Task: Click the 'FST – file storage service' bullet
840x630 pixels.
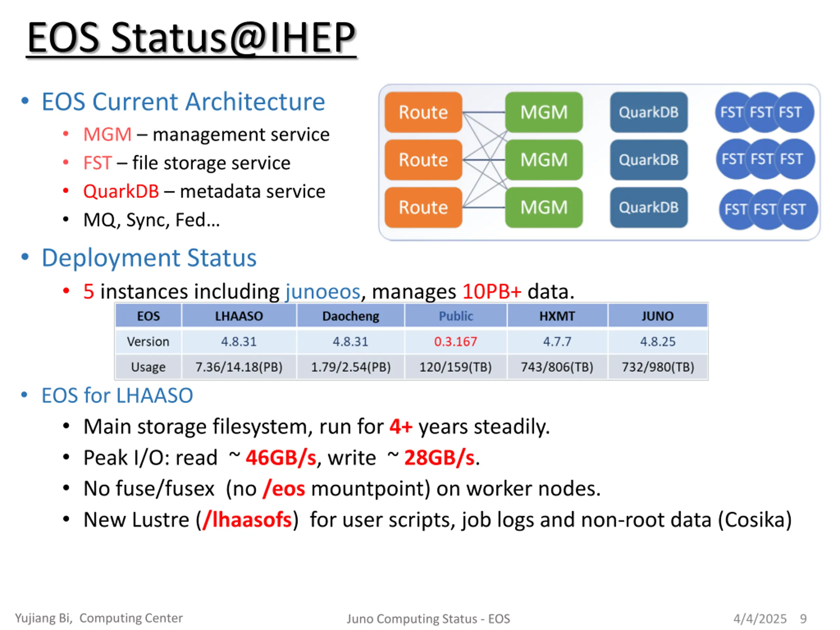Action: [x=186, y=163]
